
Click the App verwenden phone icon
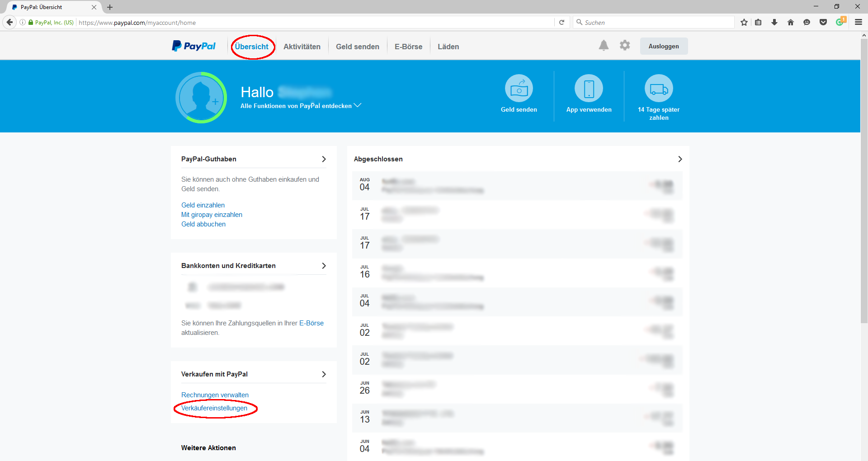[589, 89]
